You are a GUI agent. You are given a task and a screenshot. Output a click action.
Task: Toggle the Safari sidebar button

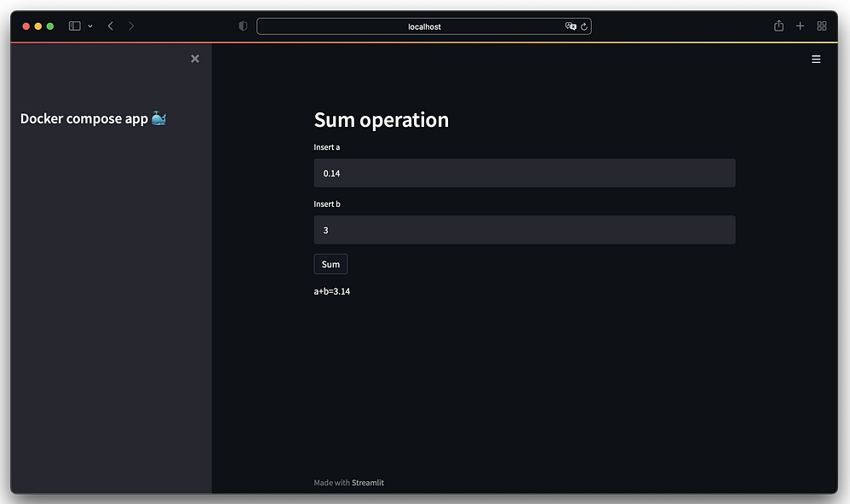(x=75, y=26)
